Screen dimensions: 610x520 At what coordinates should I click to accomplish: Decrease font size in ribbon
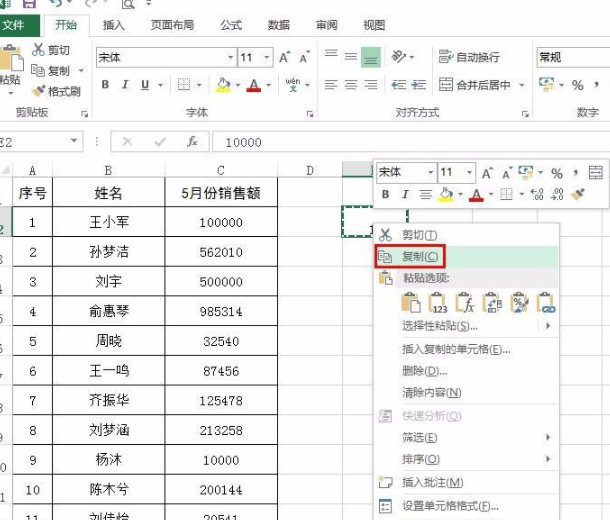[304, 58]
